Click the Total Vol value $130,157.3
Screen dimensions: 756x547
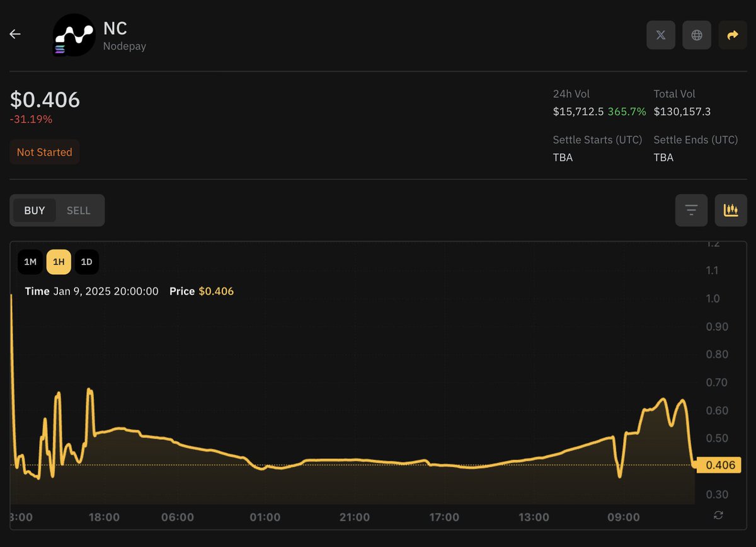click(682, 112)
